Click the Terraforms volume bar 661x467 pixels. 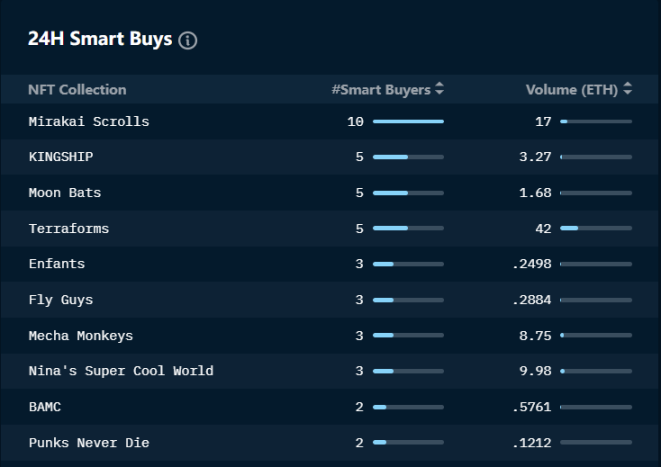596,228
